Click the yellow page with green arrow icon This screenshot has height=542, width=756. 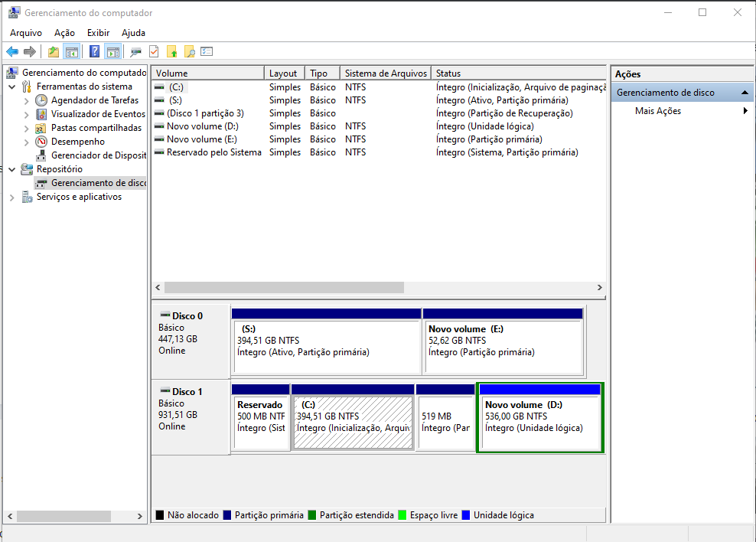tap(172, 51)
